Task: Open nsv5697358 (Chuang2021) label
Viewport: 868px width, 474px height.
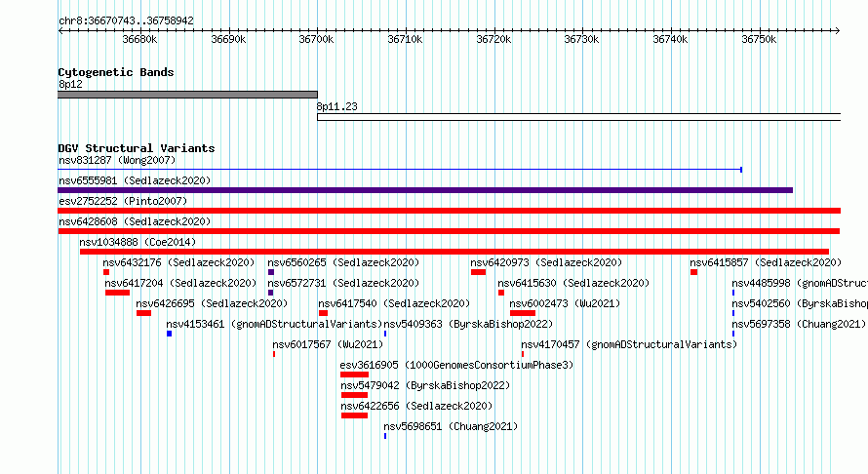Action: 799,324
